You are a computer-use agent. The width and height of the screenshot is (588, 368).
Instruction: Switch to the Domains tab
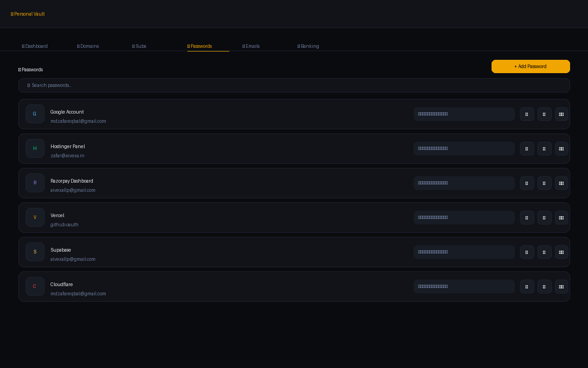(x=88, y=46)
